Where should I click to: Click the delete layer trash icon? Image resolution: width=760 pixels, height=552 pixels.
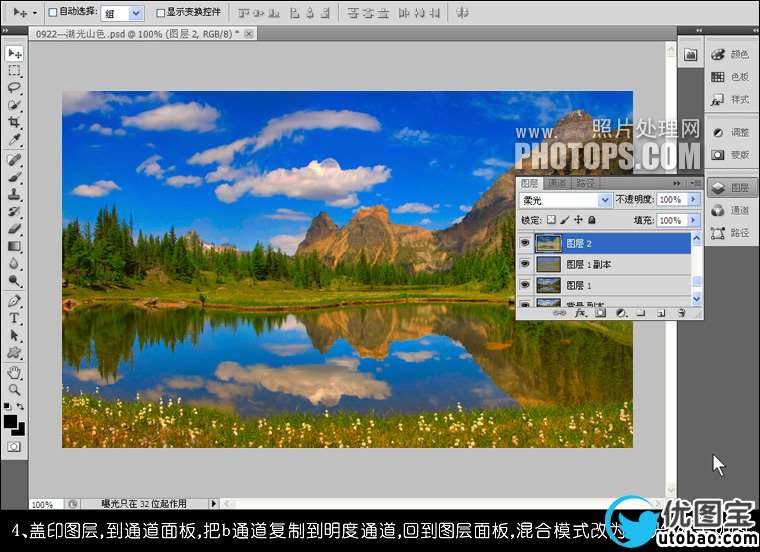(680, 313)
